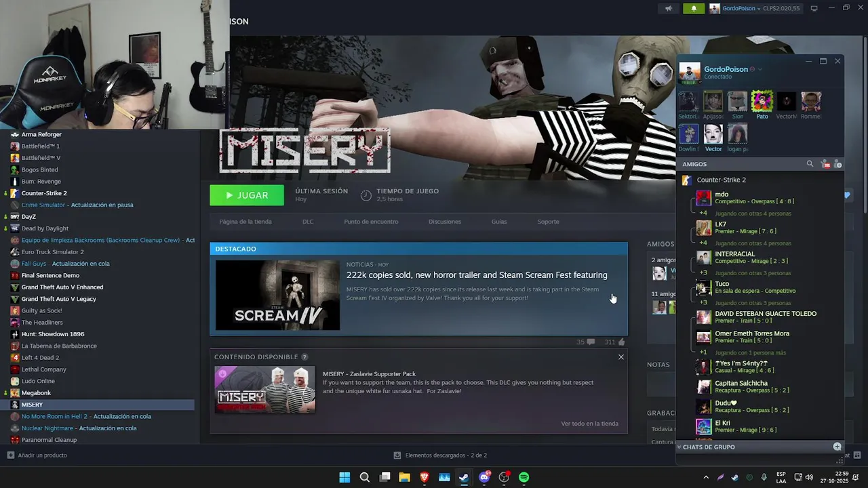Viewport: 868px width, 488px height.
Task: Expand the Chats de Grupo section
Action: pyautogui.click(x=709, y=447)
